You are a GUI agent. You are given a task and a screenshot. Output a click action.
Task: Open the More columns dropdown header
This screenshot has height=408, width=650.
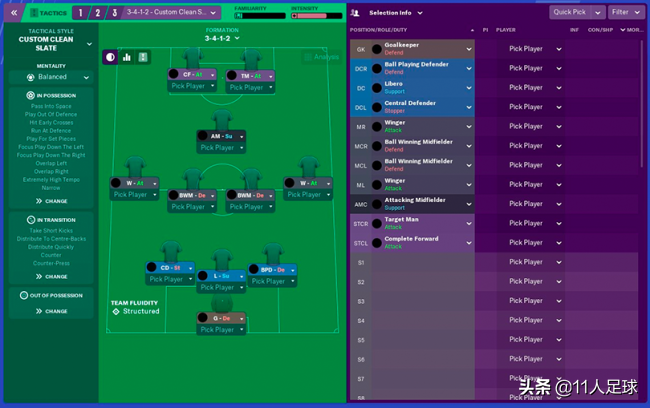(x=630, y=30)
